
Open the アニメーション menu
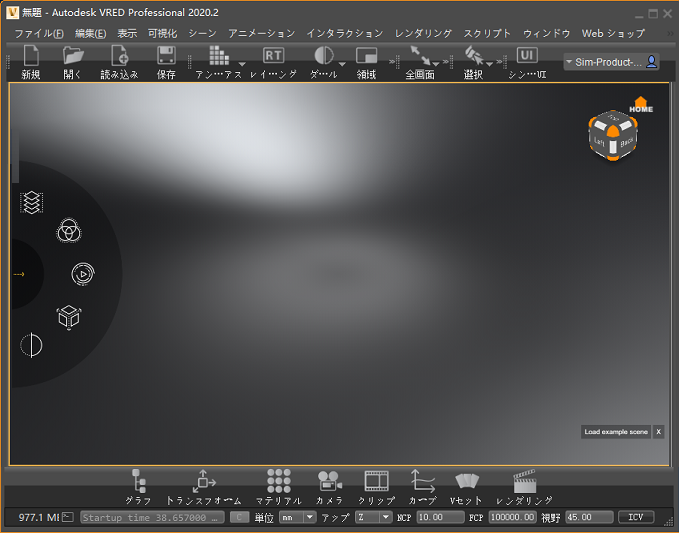[262, 33]
